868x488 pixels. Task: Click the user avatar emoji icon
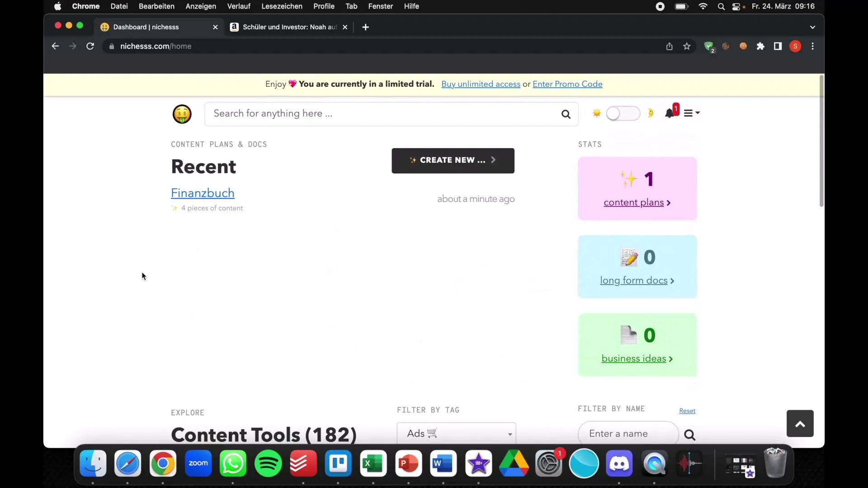(x=183, y=114)
